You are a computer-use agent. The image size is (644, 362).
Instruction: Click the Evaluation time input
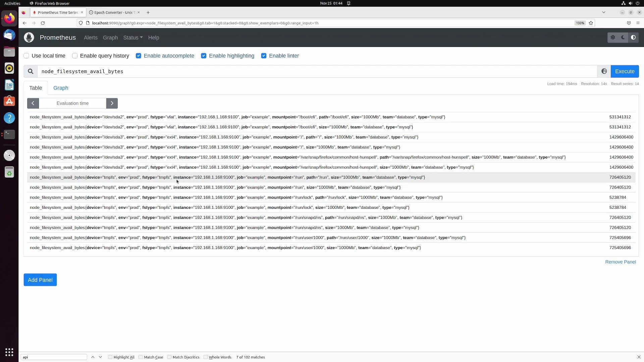click(72, 103)
